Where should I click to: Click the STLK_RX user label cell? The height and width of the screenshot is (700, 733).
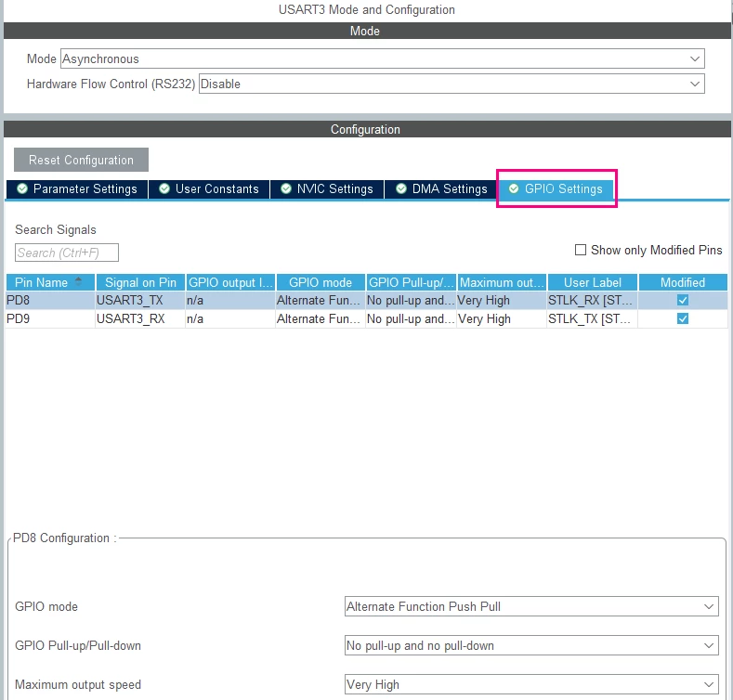pyautogui.click(x=592, y=301)
